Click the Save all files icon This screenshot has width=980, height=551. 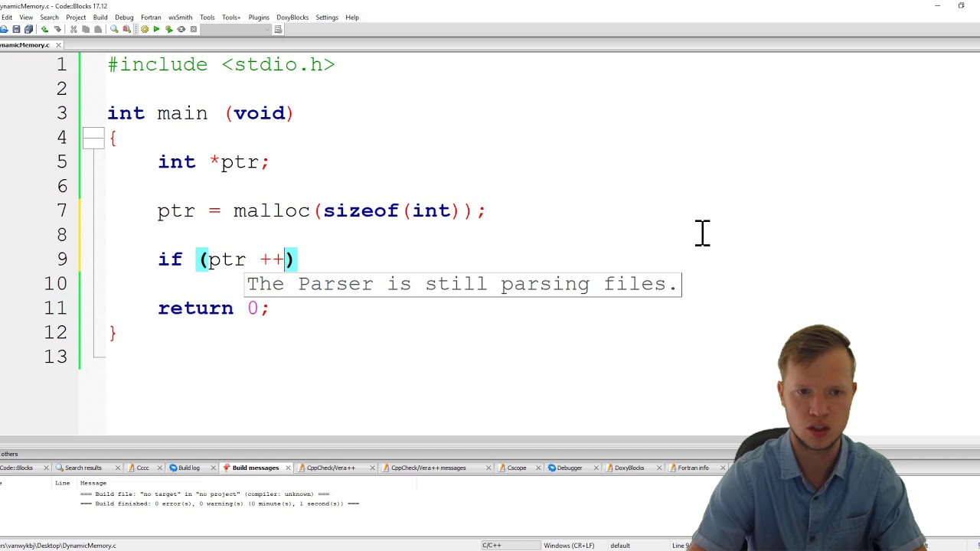28,29
